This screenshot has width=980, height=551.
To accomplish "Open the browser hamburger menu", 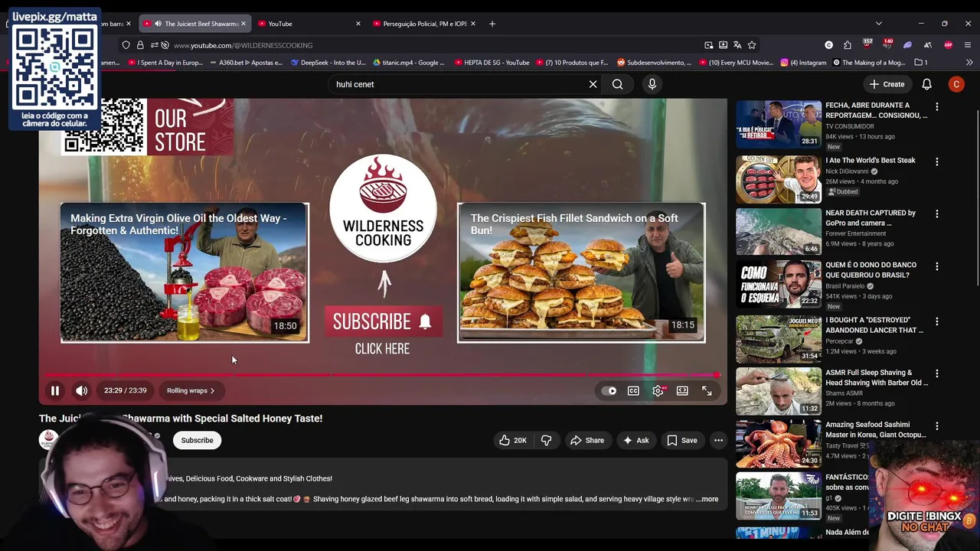I will coord(969,45).
